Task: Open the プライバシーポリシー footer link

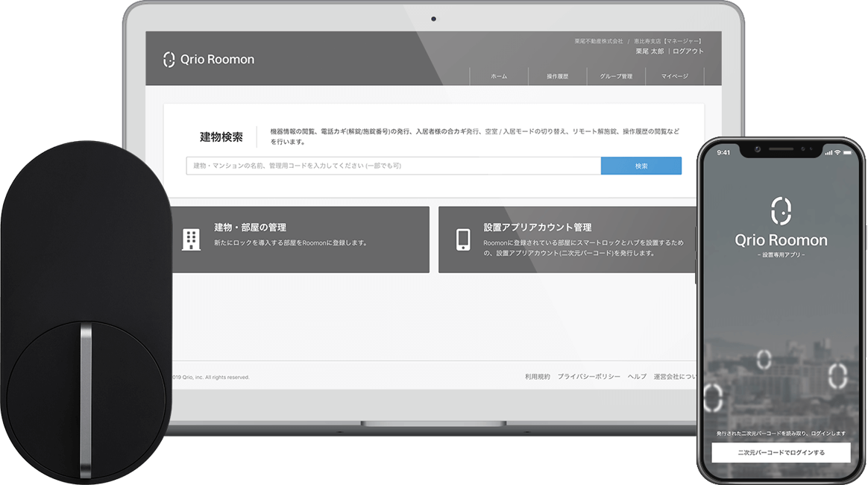Action: click(x=588, y=377)
